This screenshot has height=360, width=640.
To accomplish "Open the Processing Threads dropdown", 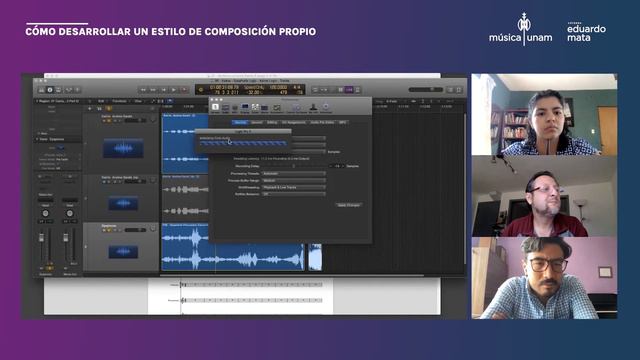I will click(x=293, y=173).
